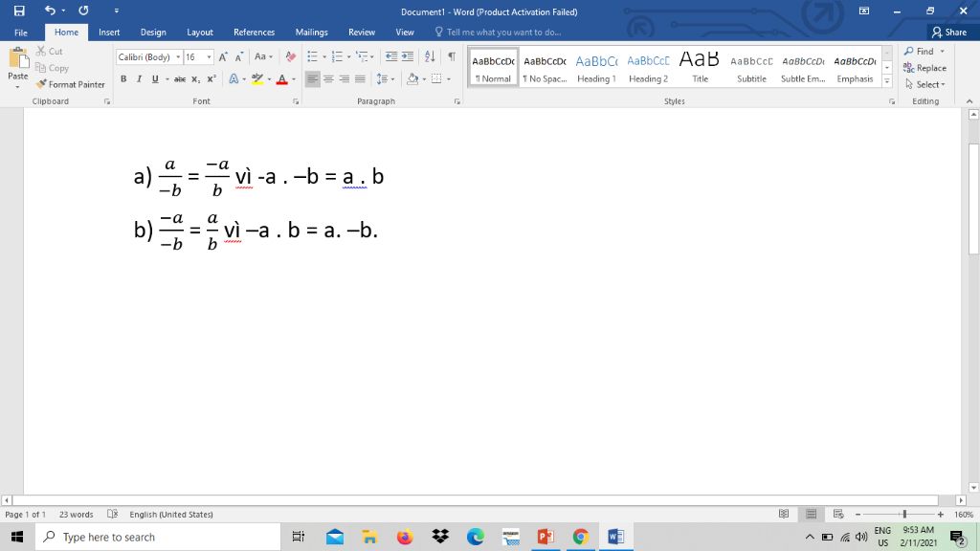Decrease indent of the paragraph
Image resolution: width=980 pixels, height=551 pixels.
[391, 56]
